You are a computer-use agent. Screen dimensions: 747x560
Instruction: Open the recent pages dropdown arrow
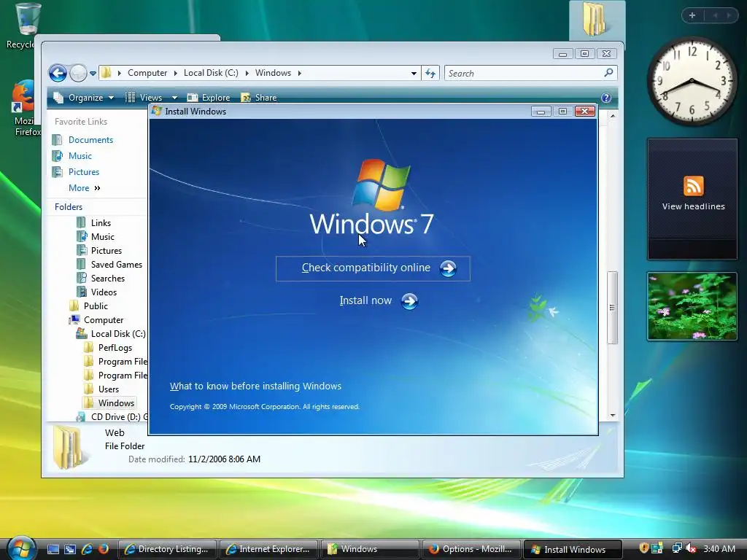[93, 74]
